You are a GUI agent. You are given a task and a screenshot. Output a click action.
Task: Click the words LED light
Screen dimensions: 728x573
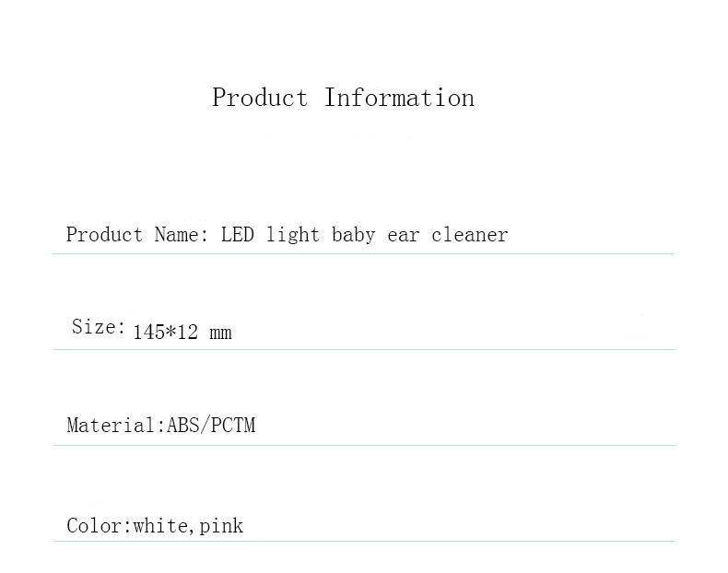270,235
